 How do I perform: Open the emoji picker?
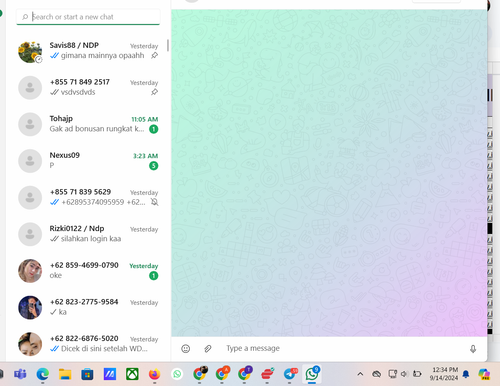click(186, 349)
